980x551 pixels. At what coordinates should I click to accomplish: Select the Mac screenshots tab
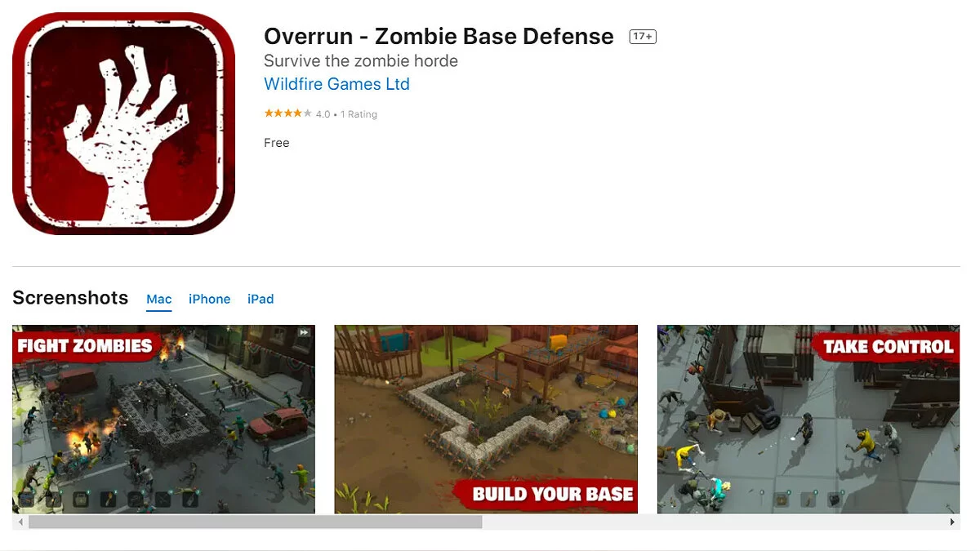[x=159, y=299]
